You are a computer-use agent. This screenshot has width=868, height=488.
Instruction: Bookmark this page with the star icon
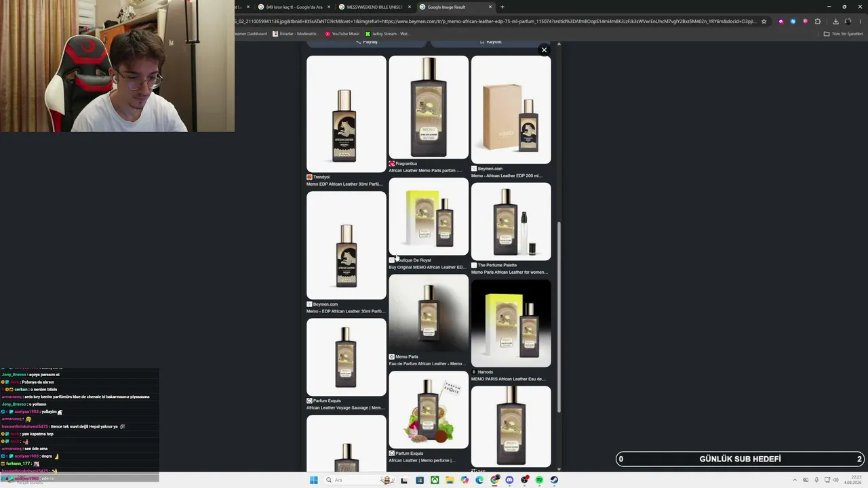[x=764, y=21]
